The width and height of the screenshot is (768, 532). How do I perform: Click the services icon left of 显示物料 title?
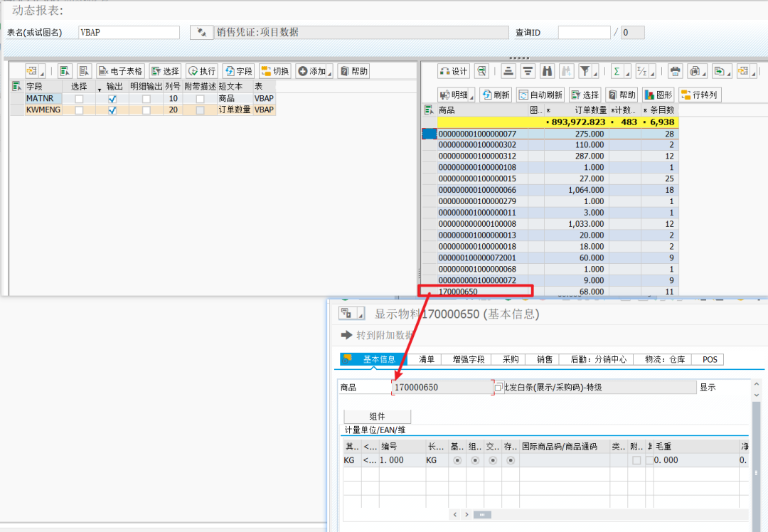point(346,314)
